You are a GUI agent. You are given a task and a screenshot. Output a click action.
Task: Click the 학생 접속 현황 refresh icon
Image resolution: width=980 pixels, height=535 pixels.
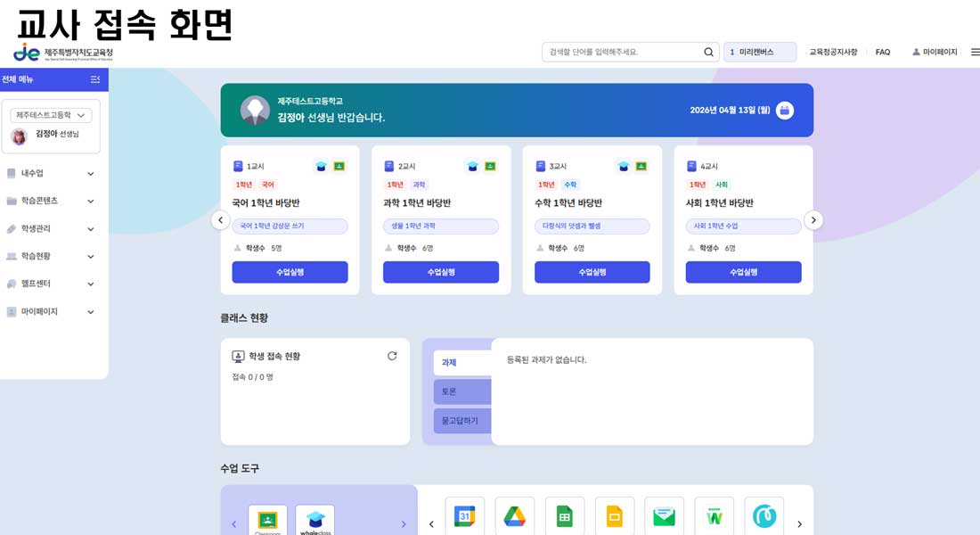click(x=392, y=355)
